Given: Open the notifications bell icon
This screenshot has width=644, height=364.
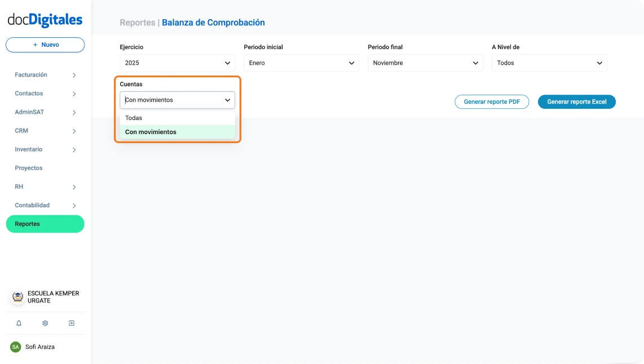Looking at the screenshot, I should 19,323.
